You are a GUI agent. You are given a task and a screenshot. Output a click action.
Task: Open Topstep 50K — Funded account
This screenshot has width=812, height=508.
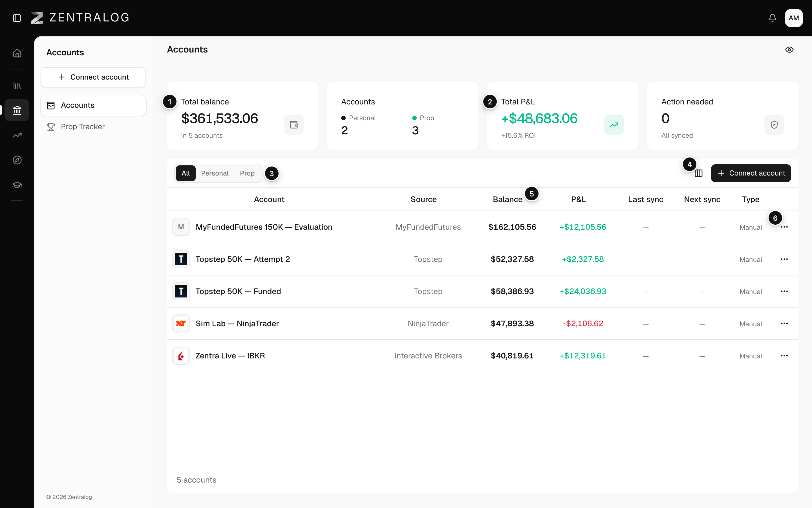coord(238,292)
